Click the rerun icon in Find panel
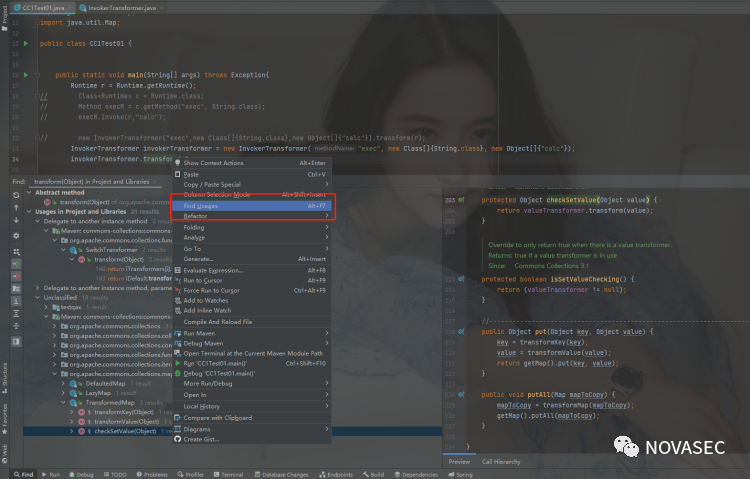 [16, 194]
